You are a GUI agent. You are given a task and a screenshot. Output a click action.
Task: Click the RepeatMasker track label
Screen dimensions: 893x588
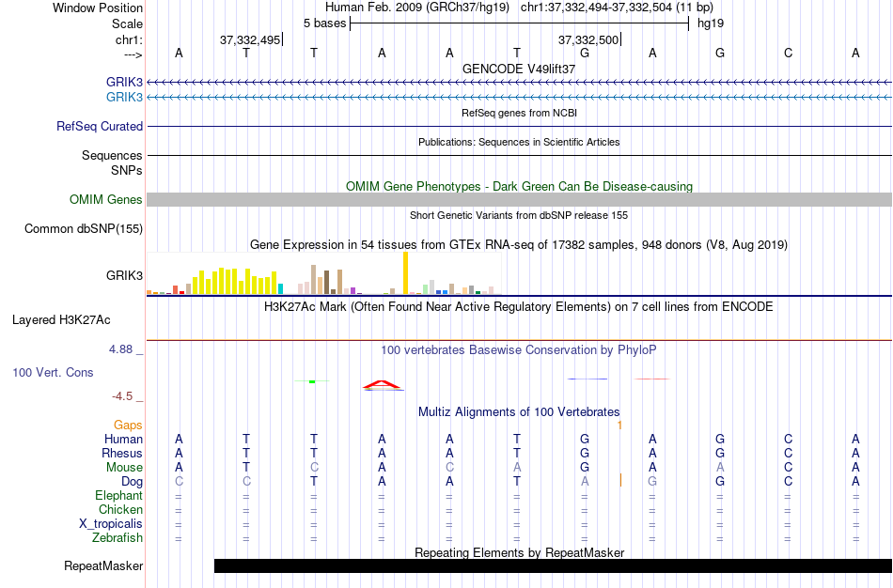[x=103, y=565]
